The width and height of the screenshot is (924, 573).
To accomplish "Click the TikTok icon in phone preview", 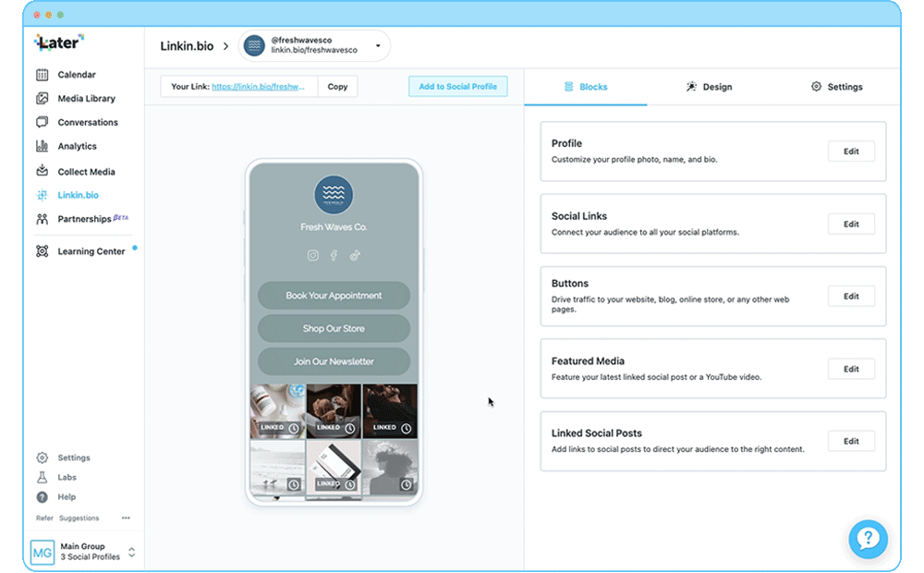I will click(x=355, y=255).
